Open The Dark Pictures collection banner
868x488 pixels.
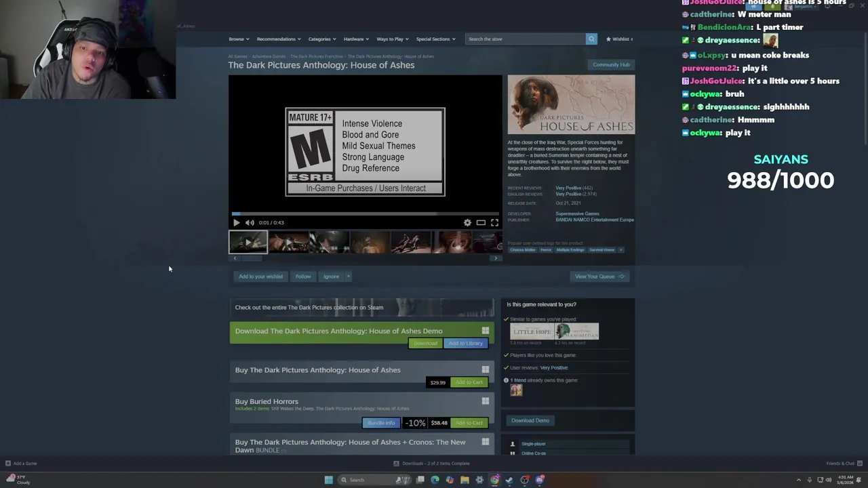point(361,307)
